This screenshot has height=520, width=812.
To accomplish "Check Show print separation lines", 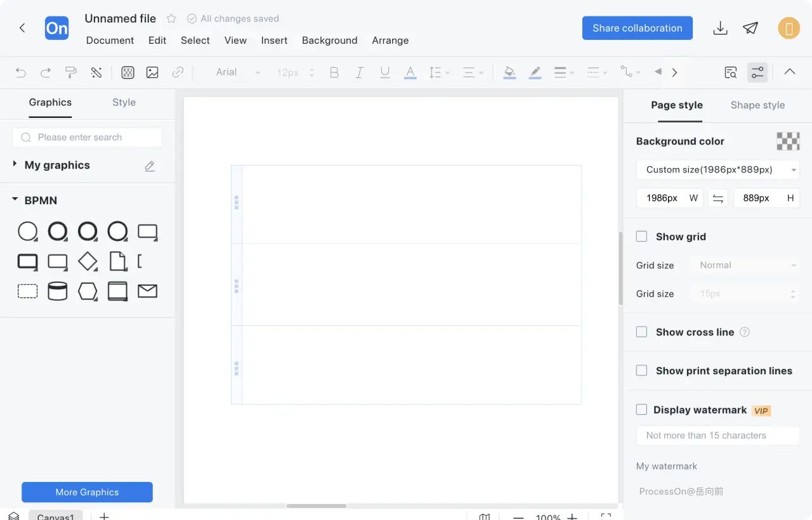I will pyautogui.click(x=642, y=371).
